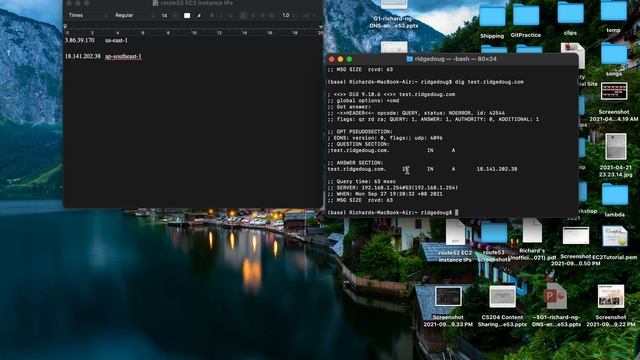Click the document icon in TextEdit title bar
Screen dimensions: 640x360
156,3
